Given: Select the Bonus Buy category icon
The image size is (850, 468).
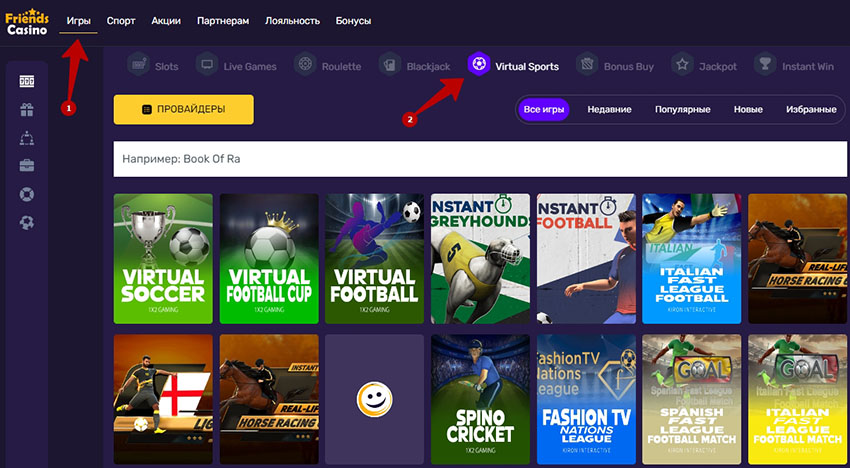Looking at the screenshot, I should point(587,64).
